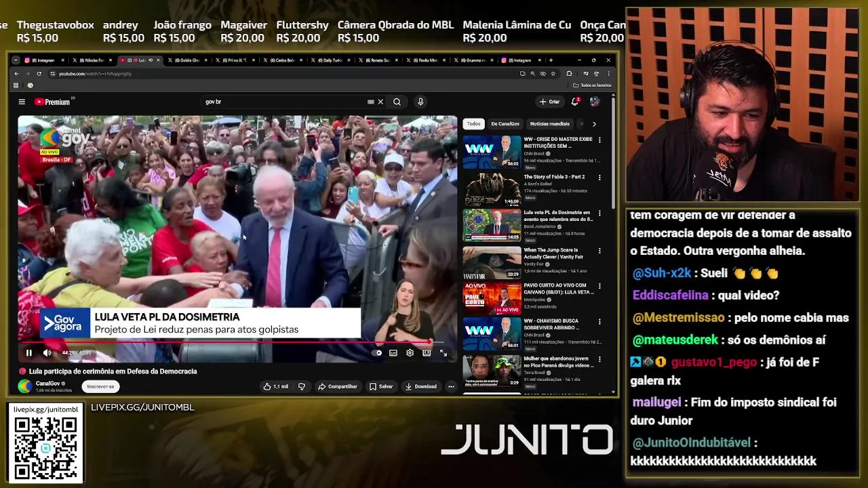
Task: Switch to the Goldie Gh X browser tab
Action: (186, 60)
